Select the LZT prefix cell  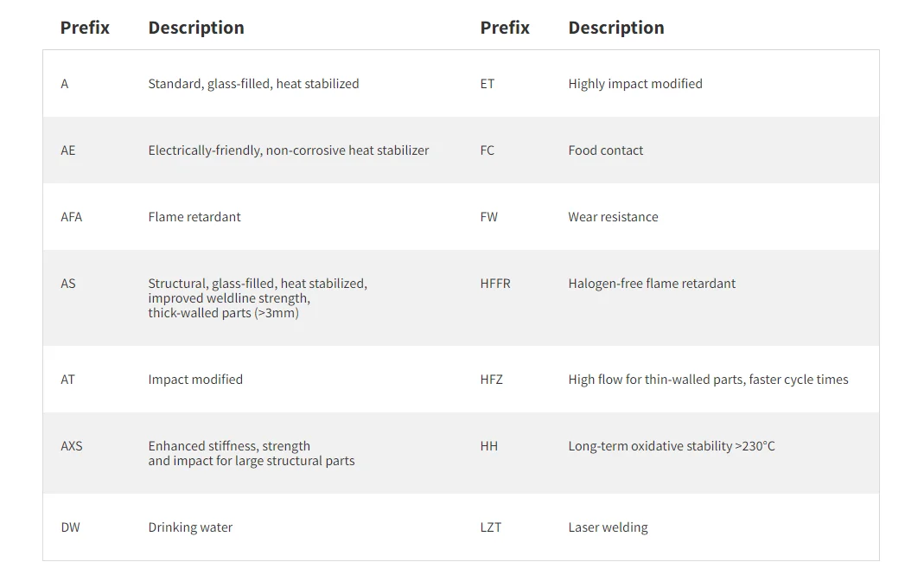point(490,527)
